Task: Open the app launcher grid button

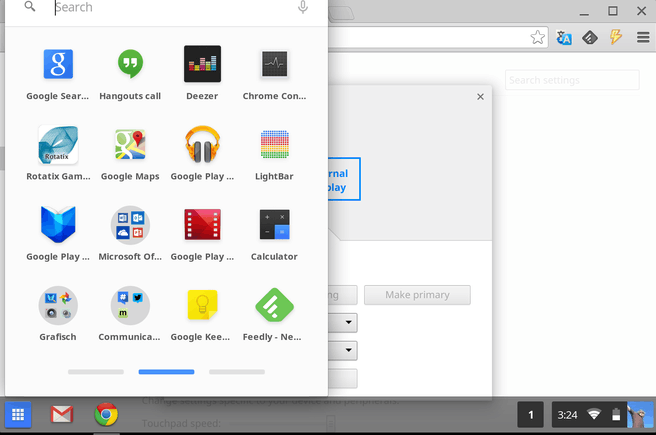Action: click(x=18, y=415)
